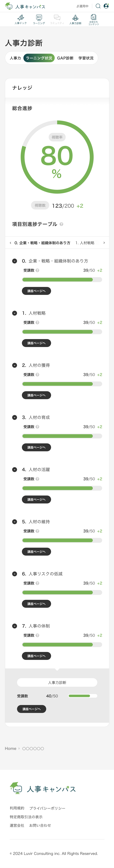Viewport: 114px width, 868px height.
Task: Collapse the 3. 人材の育成 section
Action: 14,417
